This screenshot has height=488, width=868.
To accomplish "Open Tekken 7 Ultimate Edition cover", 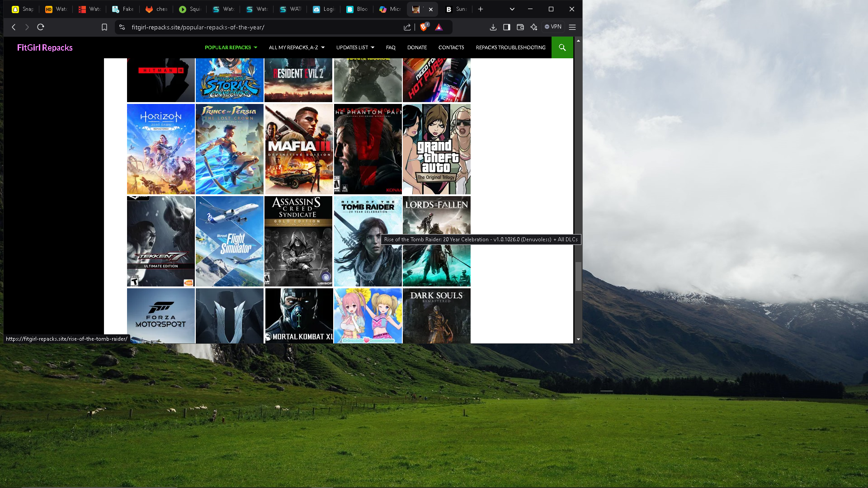I will point(161,241).
